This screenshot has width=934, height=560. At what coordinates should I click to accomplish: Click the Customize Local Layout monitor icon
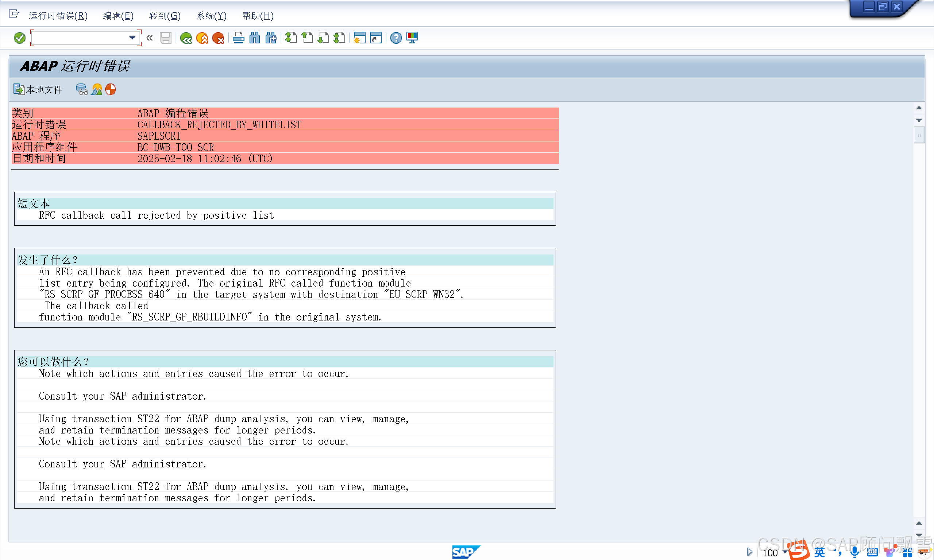point(412,38)
